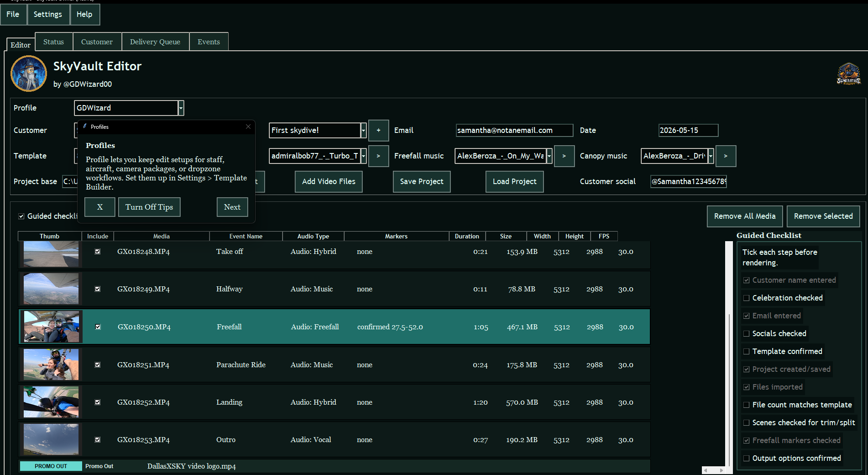Open the Halfway clip thumbnail
The height and width of the screenshot is (475, 868).
pyautogui.click(x=51, y=289)
